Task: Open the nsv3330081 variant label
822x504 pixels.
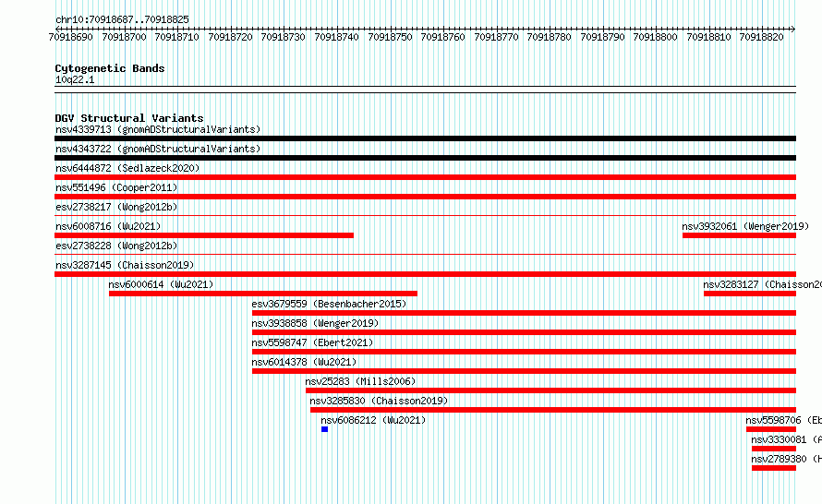Action: [786, 439]
